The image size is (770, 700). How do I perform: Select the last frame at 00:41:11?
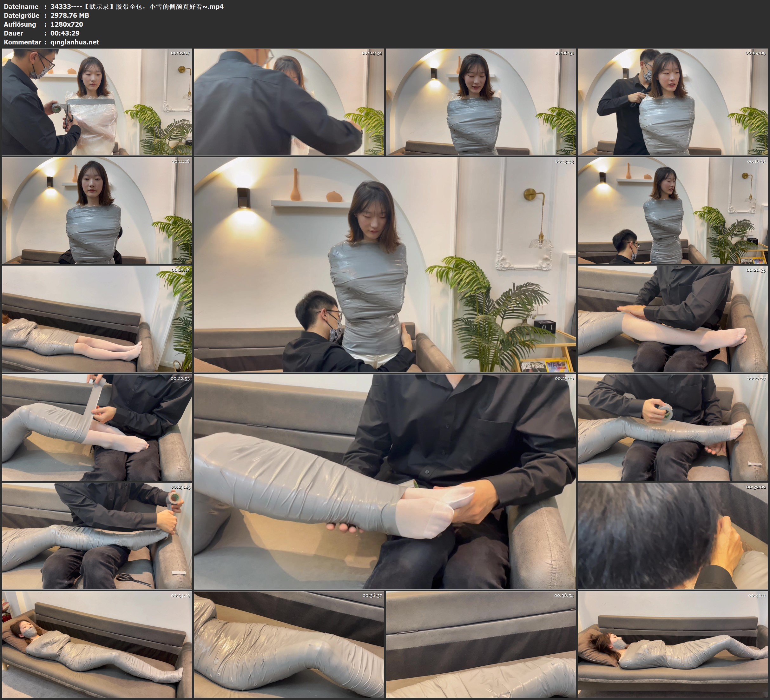point(673,644)
